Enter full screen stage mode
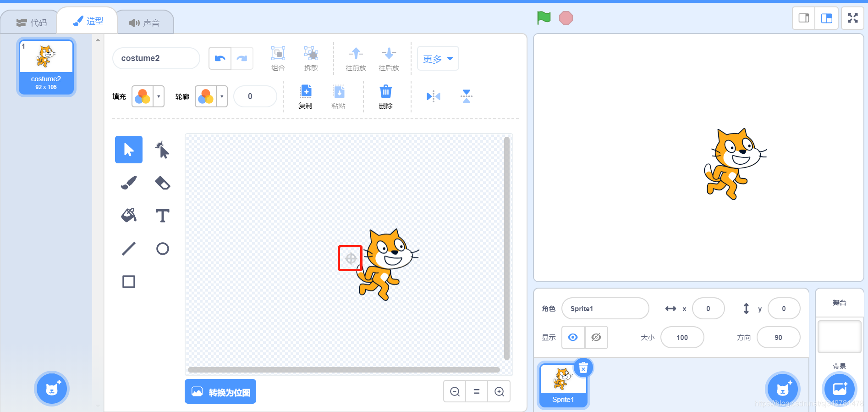 point(853,18)
